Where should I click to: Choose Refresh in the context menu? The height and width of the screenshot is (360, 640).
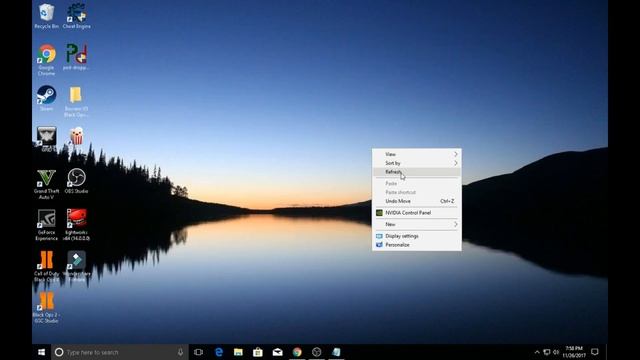tap(417, 172)
